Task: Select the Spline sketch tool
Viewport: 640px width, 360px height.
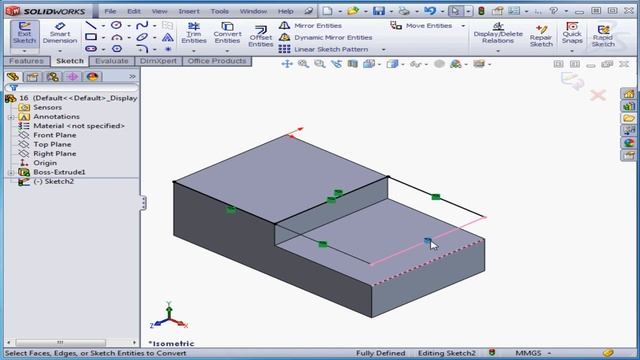Action: [142, 26]
